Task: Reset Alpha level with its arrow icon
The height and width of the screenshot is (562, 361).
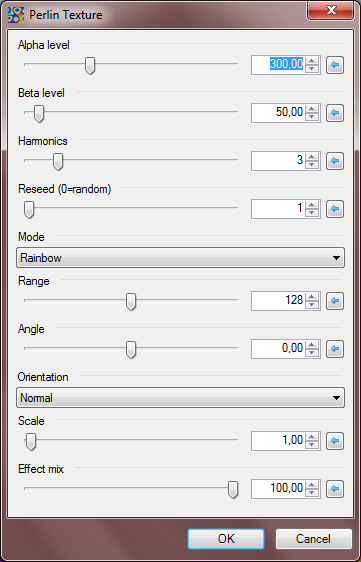Action: 335,65
